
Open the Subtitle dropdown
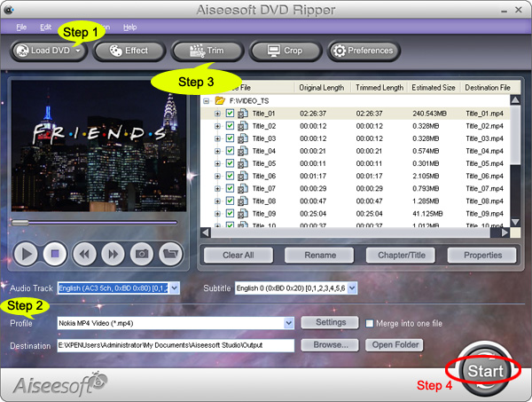point(352,288)
